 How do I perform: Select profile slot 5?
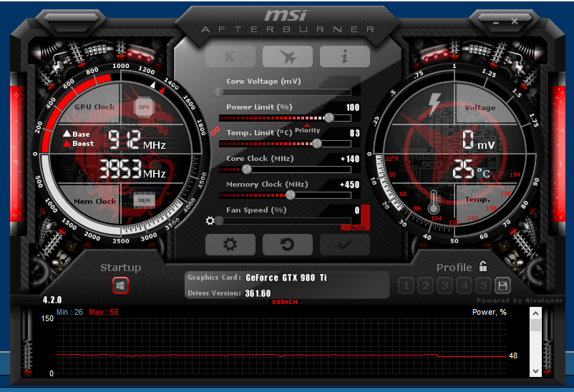[x=484, y=285]
